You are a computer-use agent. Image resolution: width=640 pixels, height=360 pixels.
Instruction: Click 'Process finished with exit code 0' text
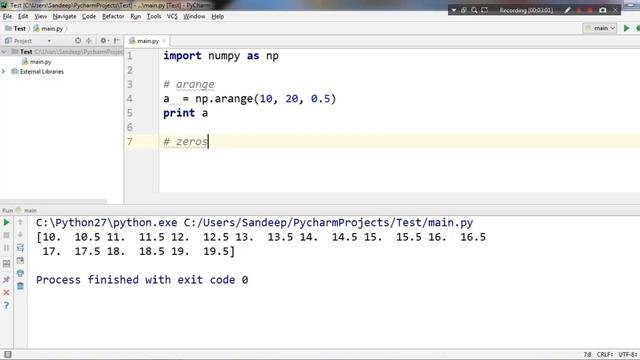click(142, 280)
